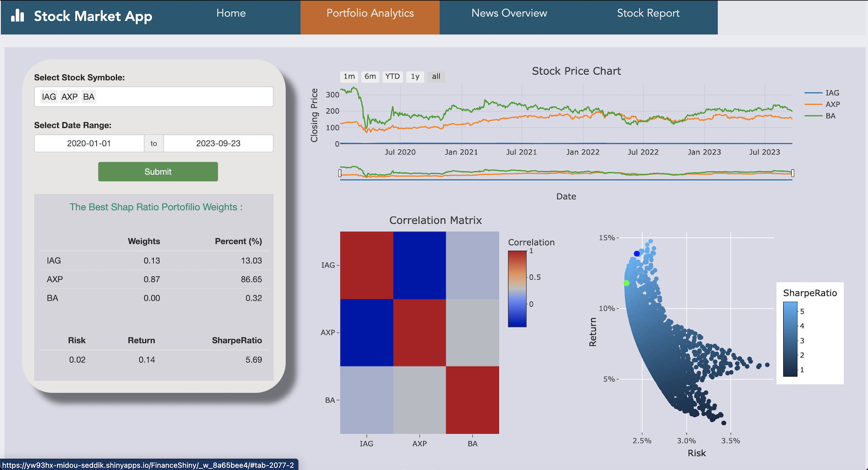This screenshot has height=470, width=868.
Task: Grab the right range slider handle
Action: point(793,173)
